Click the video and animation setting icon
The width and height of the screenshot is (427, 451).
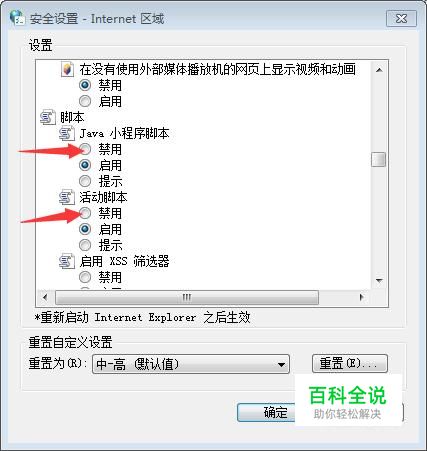pos(67,69)
